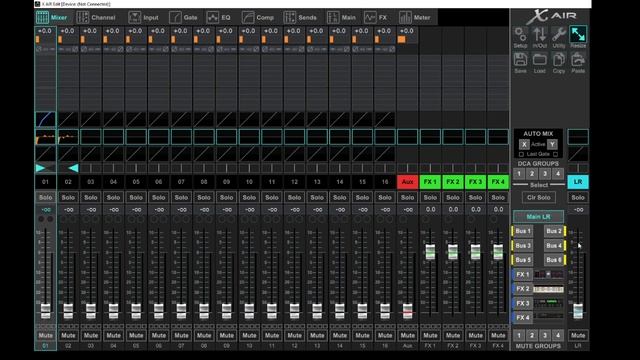
Task: Click channel 01 gain value +0.0
Action: tap(45, 31)
